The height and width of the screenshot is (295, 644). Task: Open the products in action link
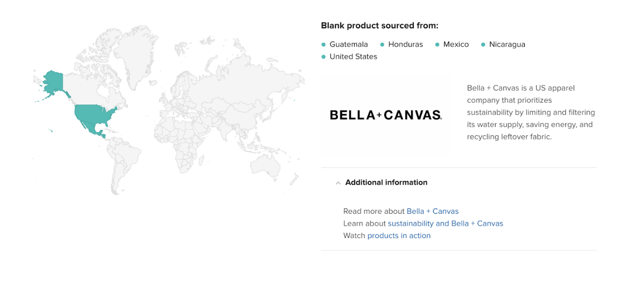(399, 235)
